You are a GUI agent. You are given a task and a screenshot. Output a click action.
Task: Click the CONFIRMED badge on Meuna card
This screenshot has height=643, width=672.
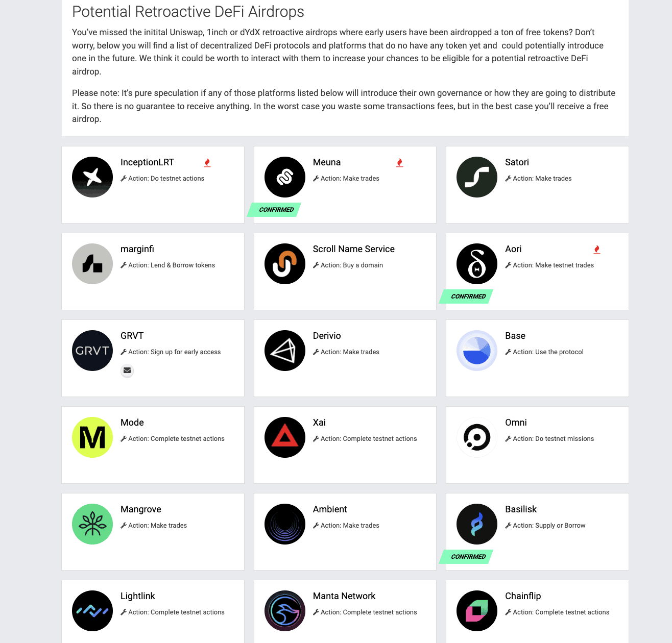(x=275, y=210)
